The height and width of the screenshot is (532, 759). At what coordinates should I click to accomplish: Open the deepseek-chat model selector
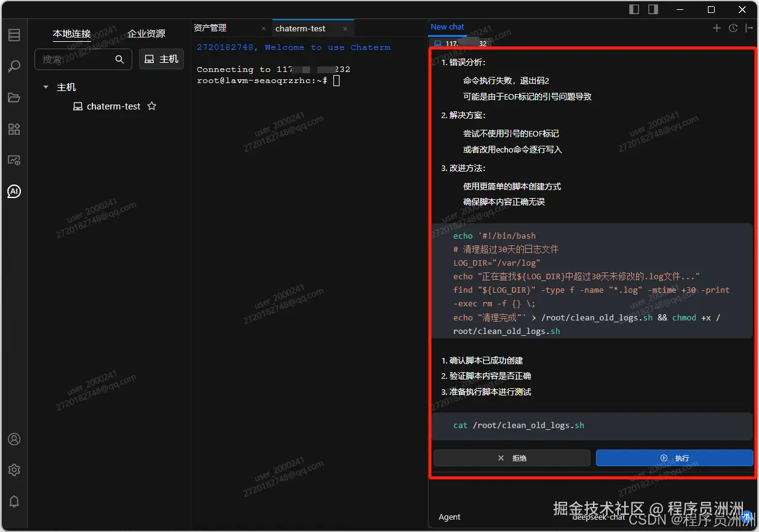[597, 517]
